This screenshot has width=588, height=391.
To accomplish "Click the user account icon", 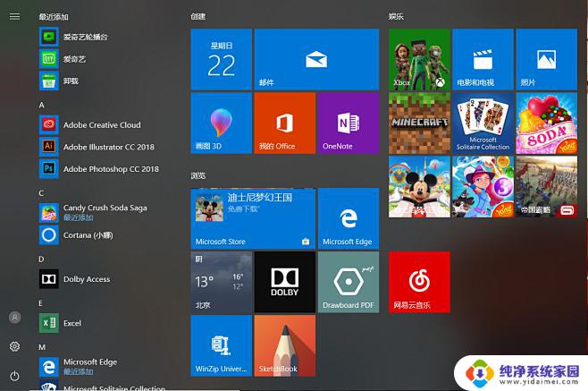I will (x=15, y=318).
